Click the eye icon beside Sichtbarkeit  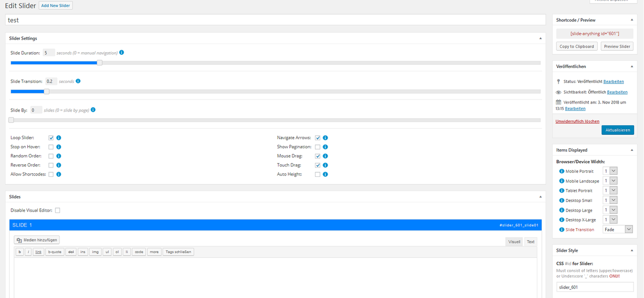558,92
